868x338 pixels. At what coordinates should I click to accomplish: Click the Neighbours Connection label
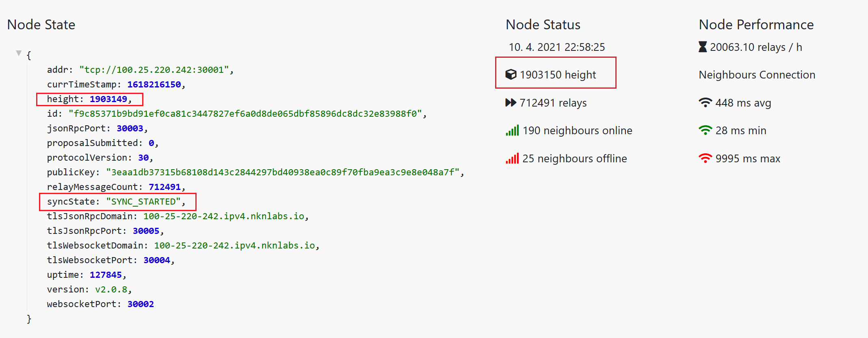pos(757,75)
